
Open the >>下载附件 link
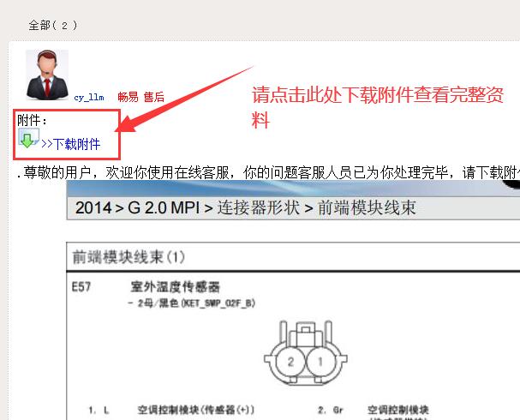pyautogui.click(x=70, y=144)
